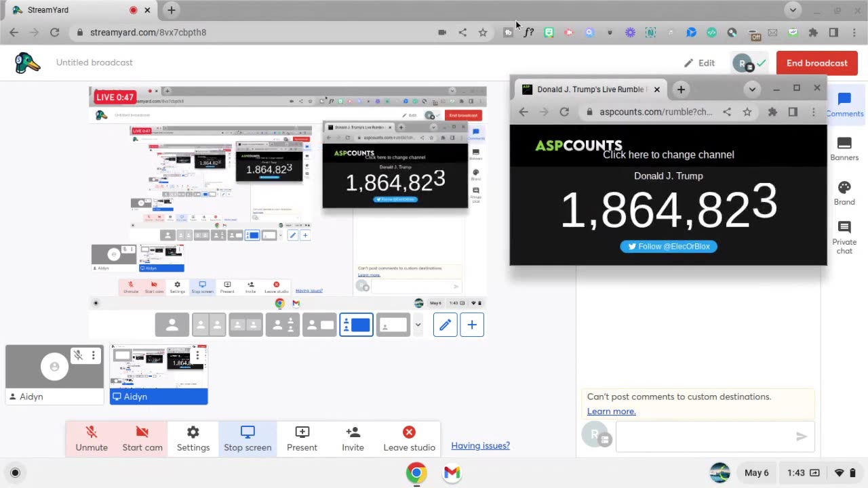Send the comment with arrow button

[802, 437]
